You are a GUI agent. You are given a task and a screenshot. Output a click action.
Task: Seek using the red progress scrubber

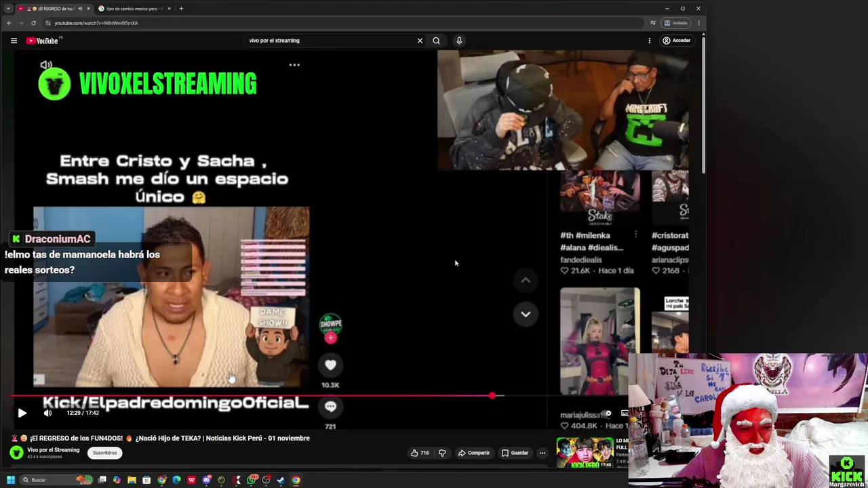[492, 395]
